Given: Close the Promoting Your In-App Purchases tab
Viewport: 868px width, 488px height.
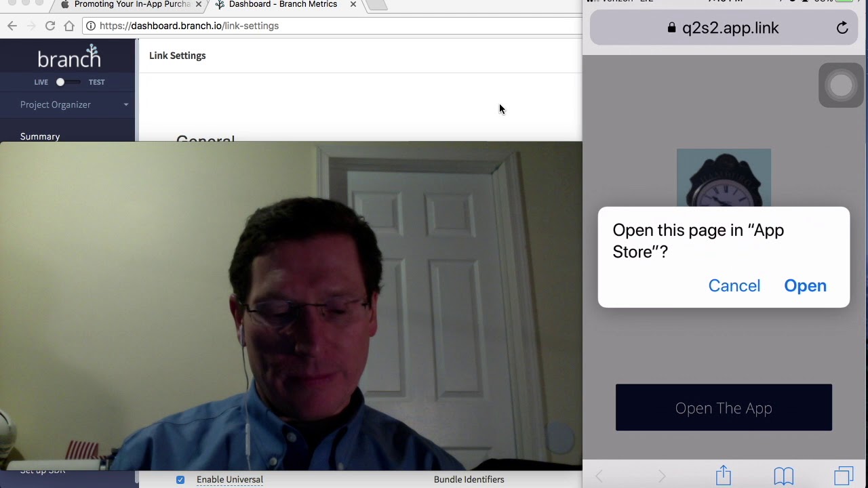Looking at the screenshot, I should pos(199,4).
